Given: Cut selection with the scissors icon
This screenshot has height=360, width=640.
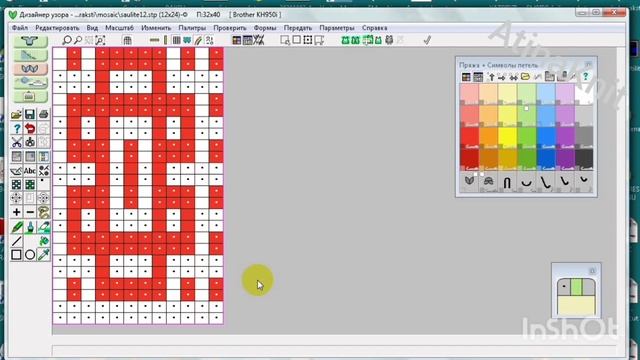Looking at the screenshot, I should 16,142.
